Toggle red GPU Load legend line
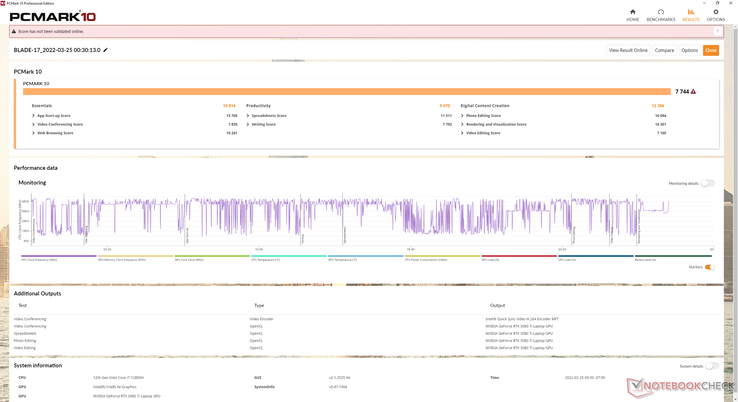Viewport: 738px width, 402px height. [519, 257]
